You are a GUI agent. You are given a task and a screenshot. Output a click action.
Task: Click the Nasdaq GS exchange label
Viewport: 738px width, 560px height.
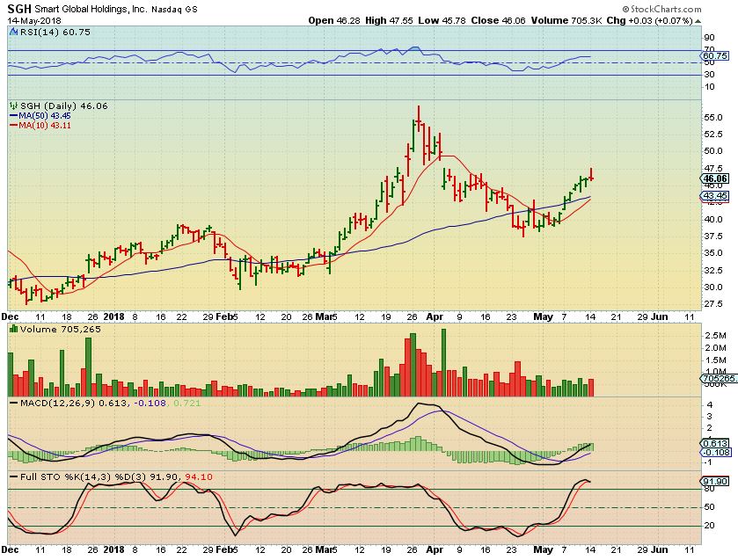point(175,10)
